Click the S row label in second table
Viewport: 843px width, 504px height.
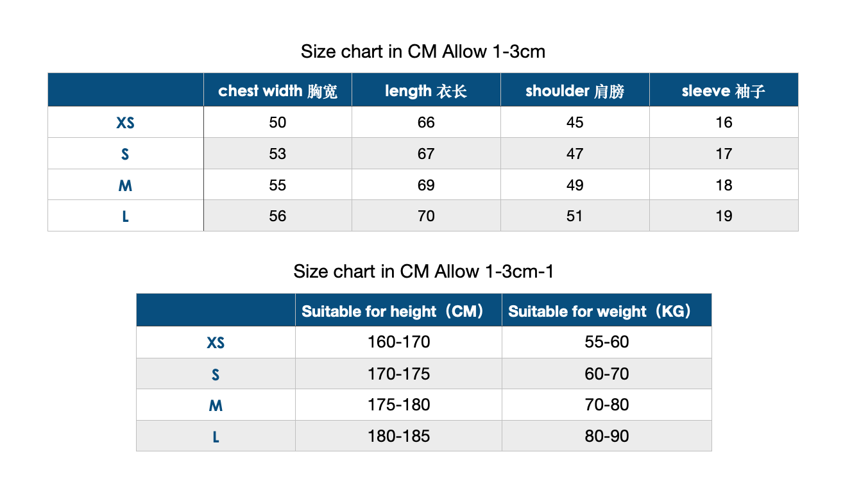[216, 374]
